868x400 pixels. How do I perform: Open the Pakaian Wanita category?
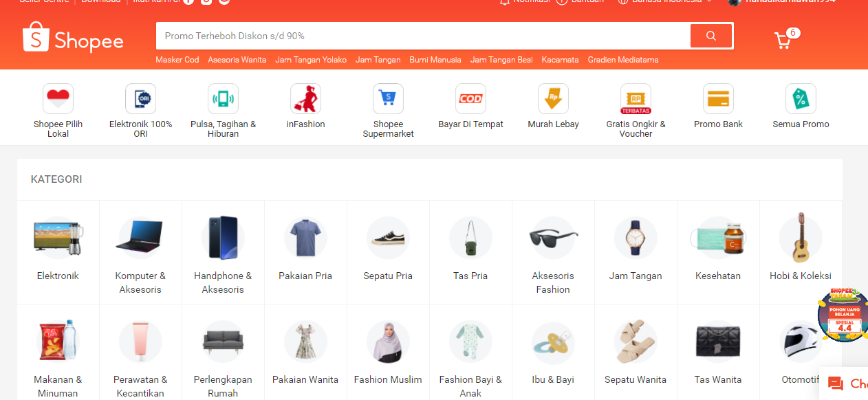click(306, 353)
